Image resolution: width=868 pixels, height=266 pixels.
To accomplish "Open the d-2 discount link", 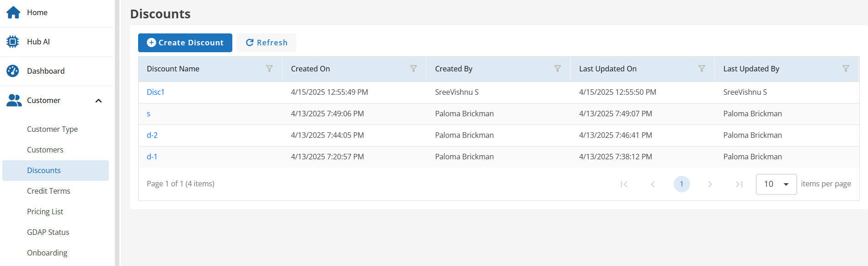I will click(x=152, y=135).
